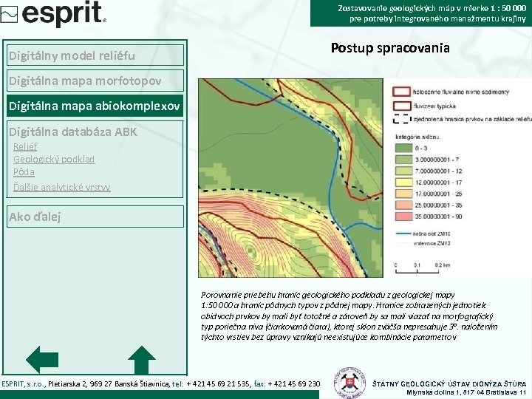Click the 25.0000001 - 35 slope swatch
The width and height of the screenshot is (532, 399).
pyautogui.click(x=403, y=205)
